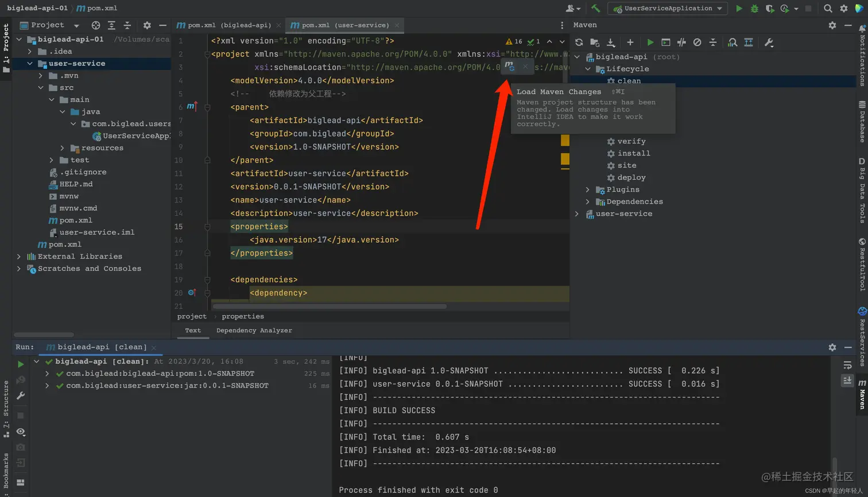Expand .mvn folder in project tree
Image resolution: width=868 pixels, height=497 pixels.
40,76
